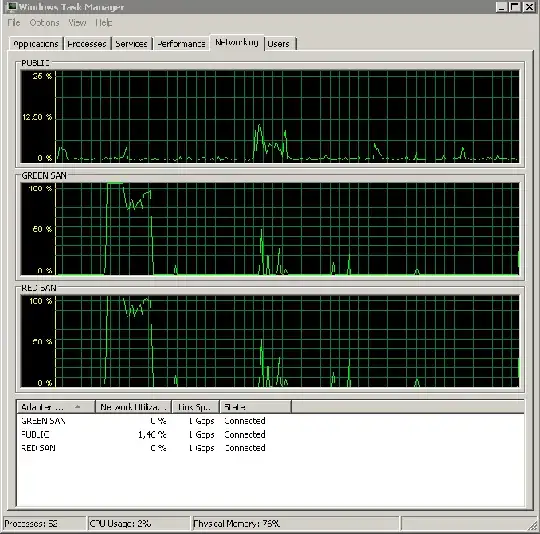Click the Task Manager title bar icon
Screen dimensions: 540x534
pyautogui.click(x=12, y=7)
